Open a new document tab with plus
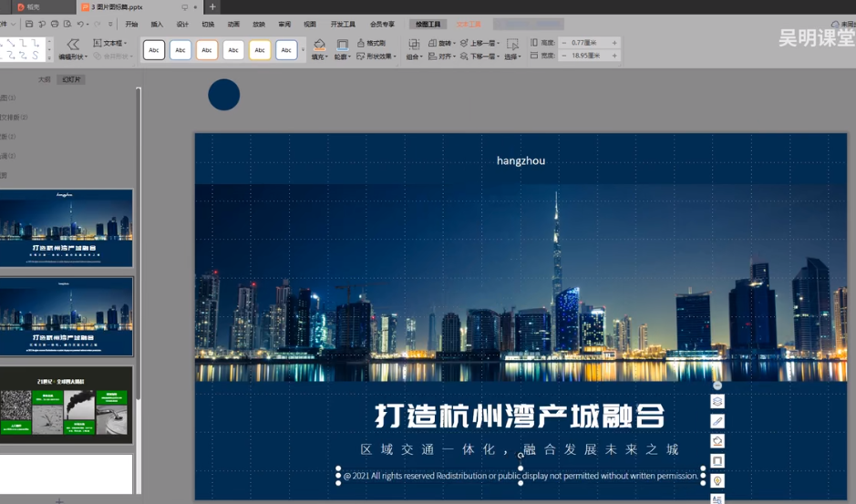The width and height of the screenshot is (856, 504). click(212, 7)
